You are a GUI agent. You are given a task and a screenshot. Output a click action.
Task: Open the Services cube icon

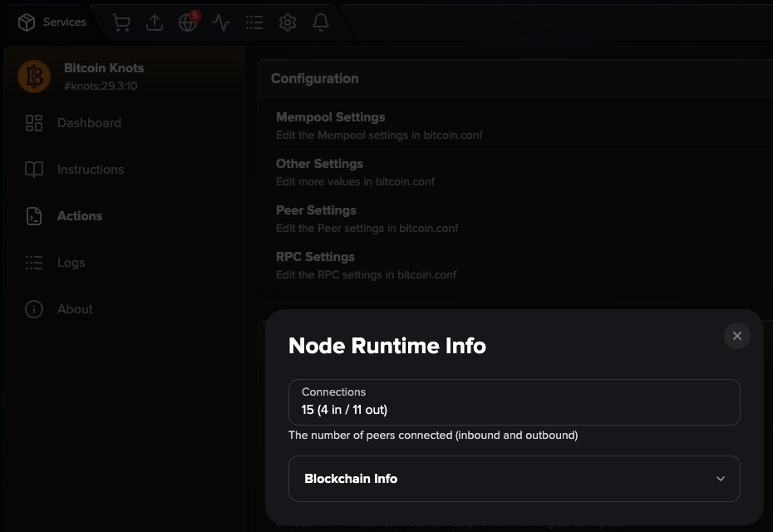click(x=27, y=22)
